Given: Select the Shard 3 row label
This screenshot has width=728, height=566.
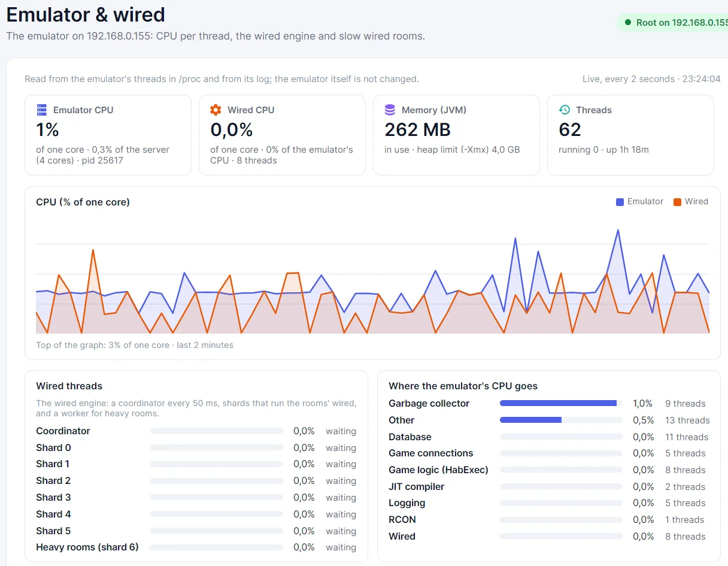Looking at the screenshot, I should tap(53, 498).
